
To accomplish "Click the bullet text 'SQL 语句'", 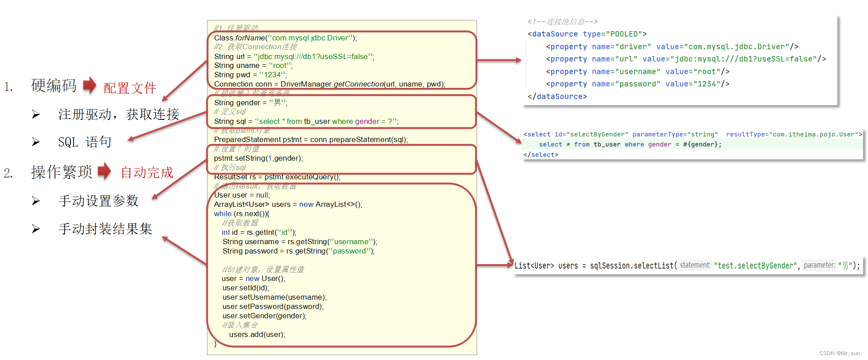I will coord(85,142).
